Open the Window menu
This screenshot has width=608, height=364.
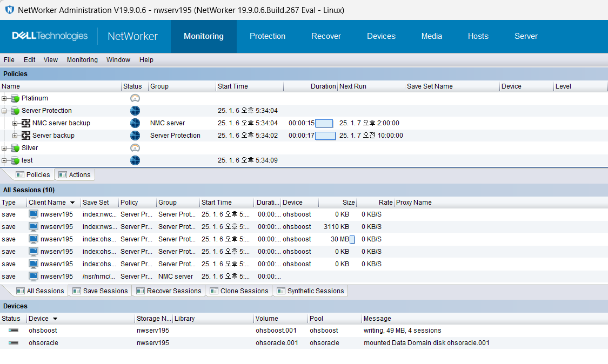pyautogui.click(x=118, y=60)
